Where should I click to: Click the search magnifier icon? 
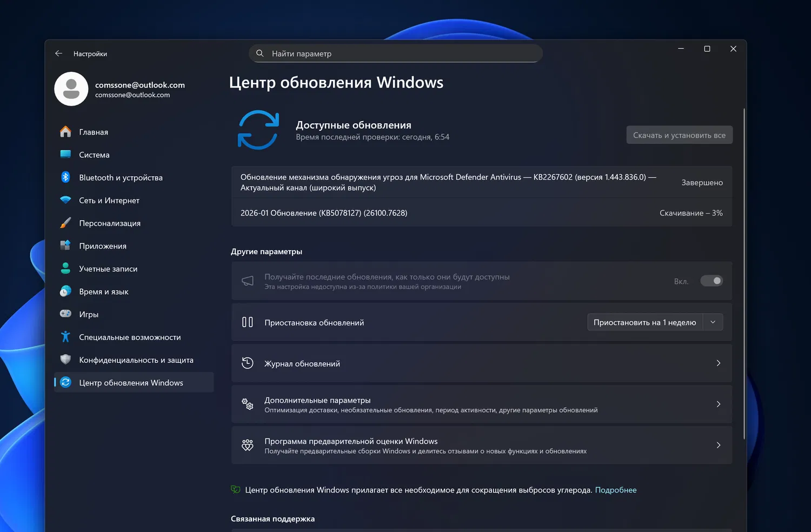coord(260,54)
